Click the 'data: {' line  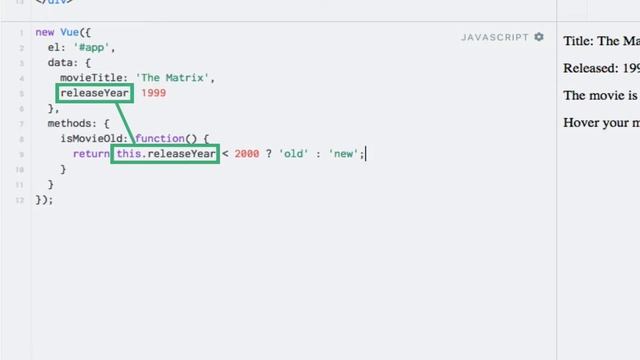(69, 63)
